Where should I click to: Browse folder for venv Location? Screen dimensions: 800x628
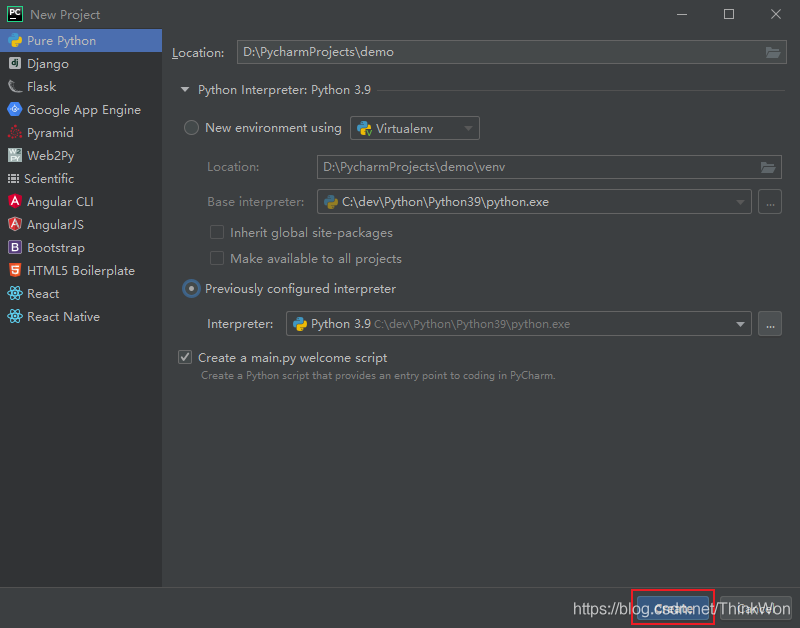(768, 167)
